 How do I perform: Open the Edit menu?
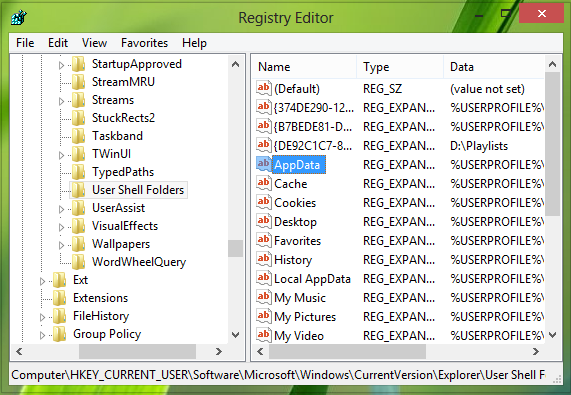coord(58,43)
